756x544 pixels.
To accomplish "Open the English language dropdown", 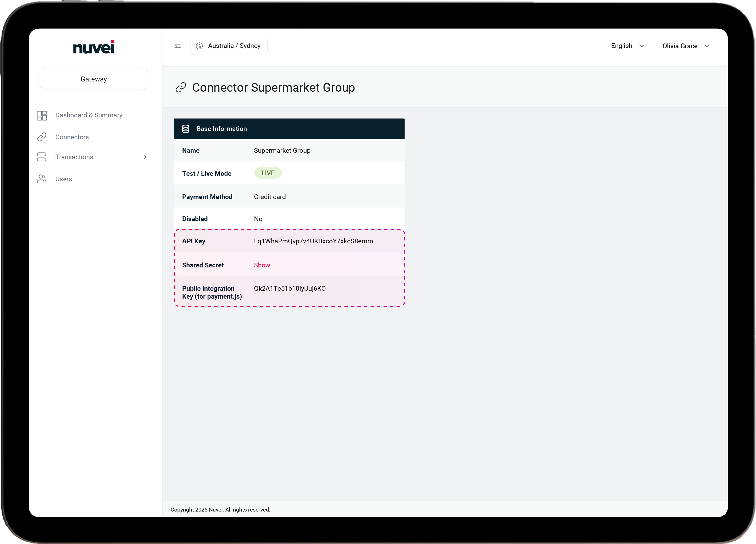I will pos(628,46).
